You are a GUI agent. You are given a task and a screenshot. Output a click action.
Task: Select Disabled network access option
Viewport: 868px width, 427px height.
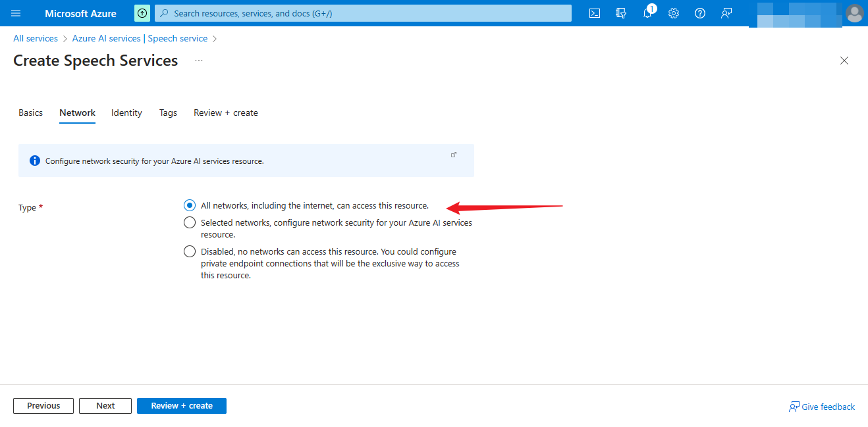190,251
